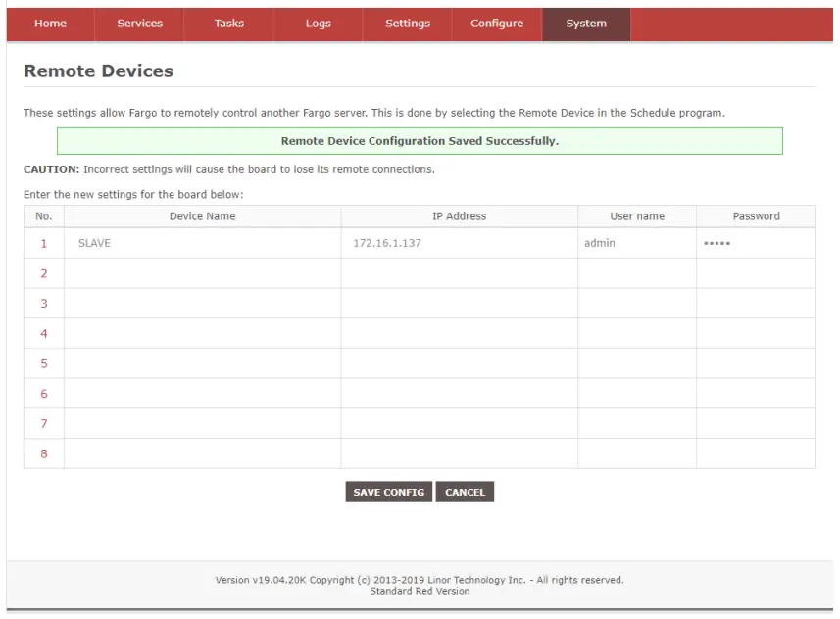Click the CAUTION warning text
This screenshot has height=619, width=840.
click(x=228, y=169)
